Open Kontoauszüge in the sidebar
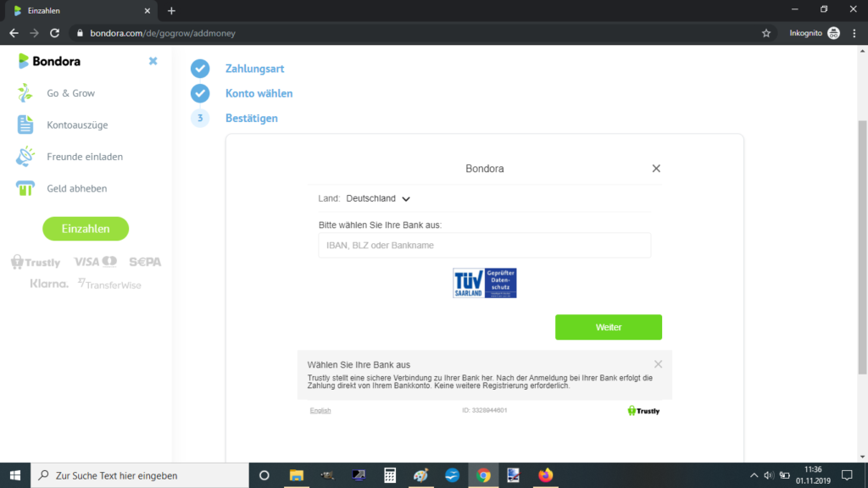Viewport: 868px width, 488px height. (x=77, y=125)
